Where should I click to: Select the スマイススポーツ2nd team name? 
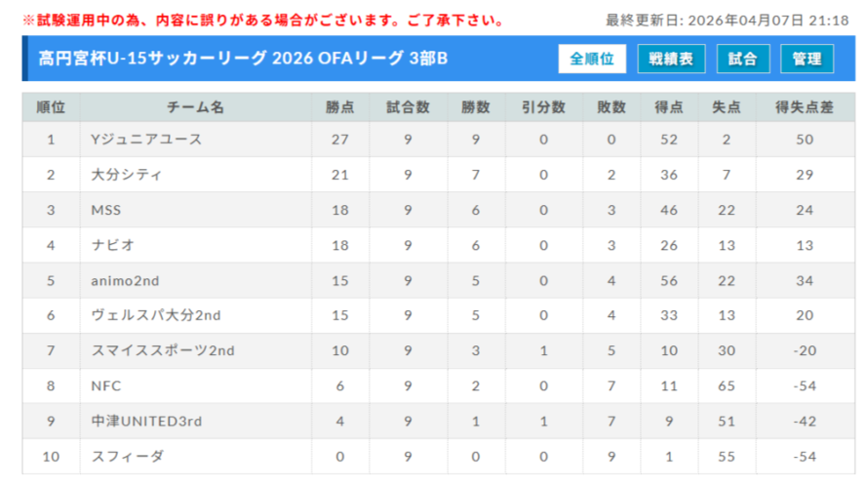tap(162, 350)
